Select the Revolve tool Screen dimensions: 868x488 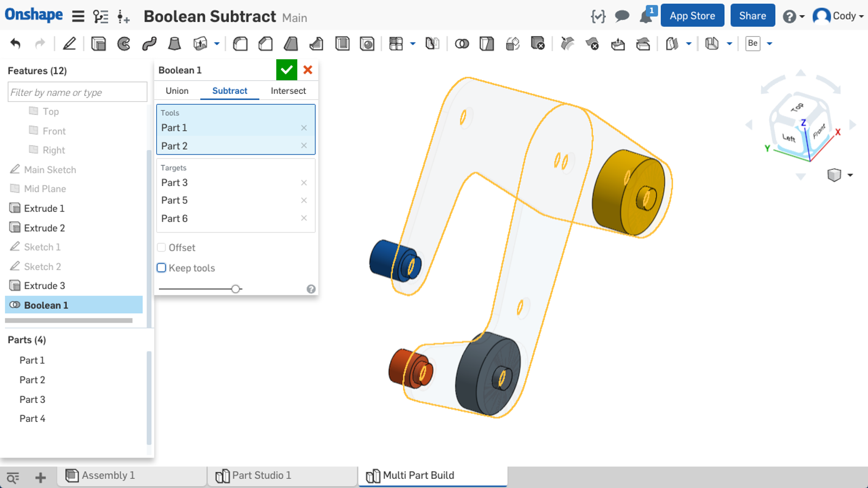(124, 43)
